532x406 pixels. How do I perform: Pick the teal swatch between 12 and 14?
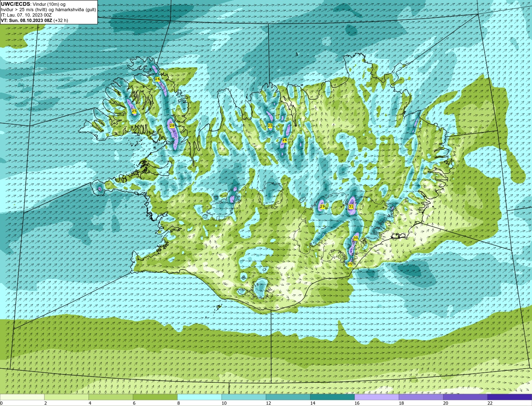[288, 397]
